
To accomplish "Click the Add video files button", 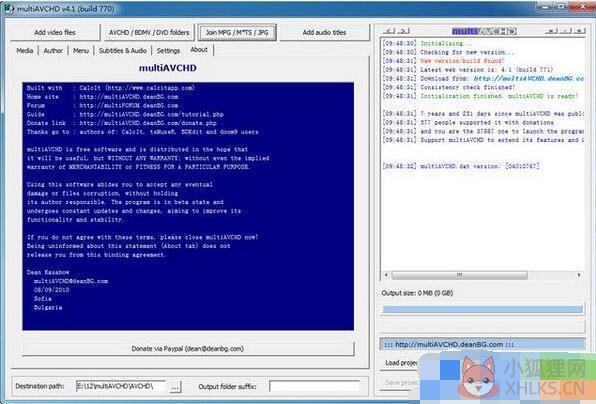I will (x=55, y=33).
